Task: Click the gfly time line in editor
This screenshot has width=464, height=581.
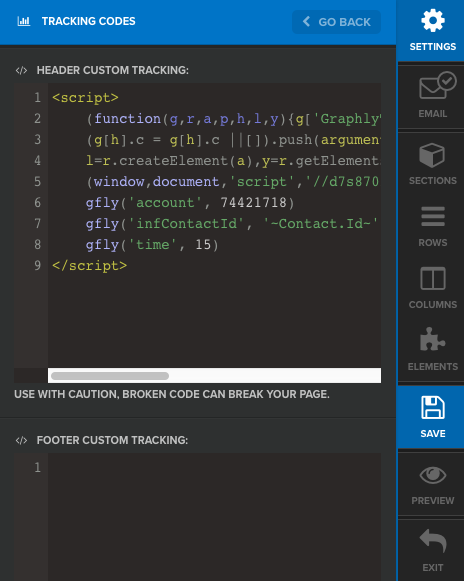Action: click(152, 245)
